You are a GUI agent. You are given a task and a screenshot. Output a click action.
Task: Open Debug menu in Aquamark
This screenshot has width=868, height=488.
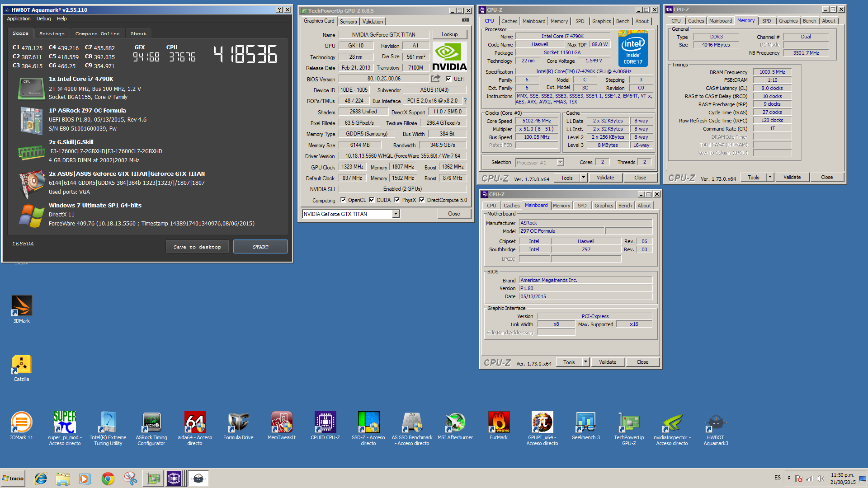43,19
